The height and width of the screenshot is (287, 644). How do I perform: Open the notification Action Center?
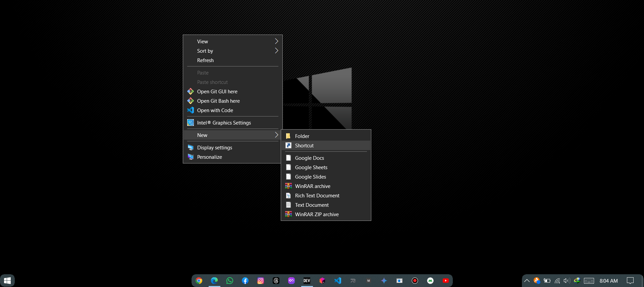point(630,281)
